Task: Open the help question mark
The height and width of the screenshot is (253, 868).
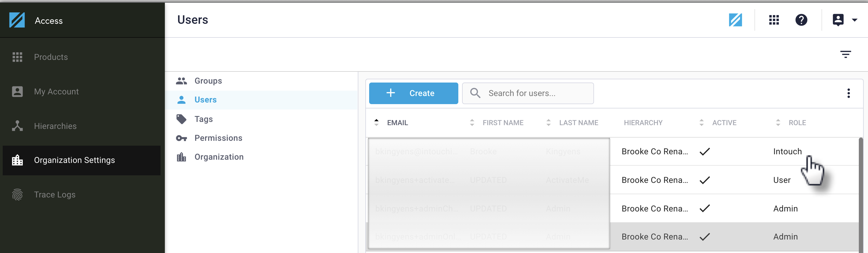Action: pos(801,20)
